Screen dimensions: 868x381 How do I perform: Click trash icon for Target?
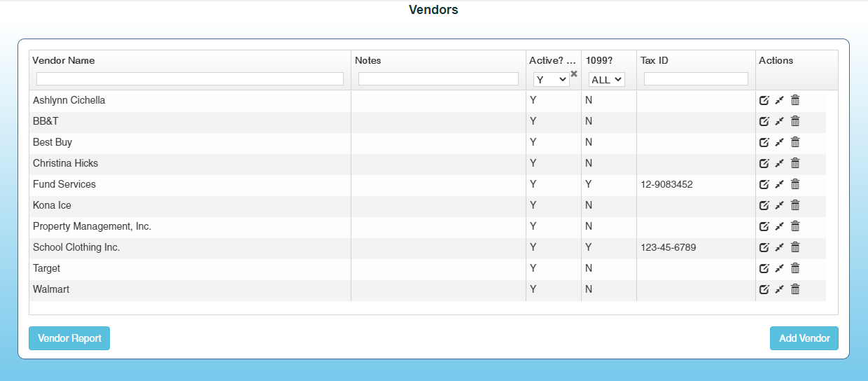pyautogui.click(x=795, y=268)
